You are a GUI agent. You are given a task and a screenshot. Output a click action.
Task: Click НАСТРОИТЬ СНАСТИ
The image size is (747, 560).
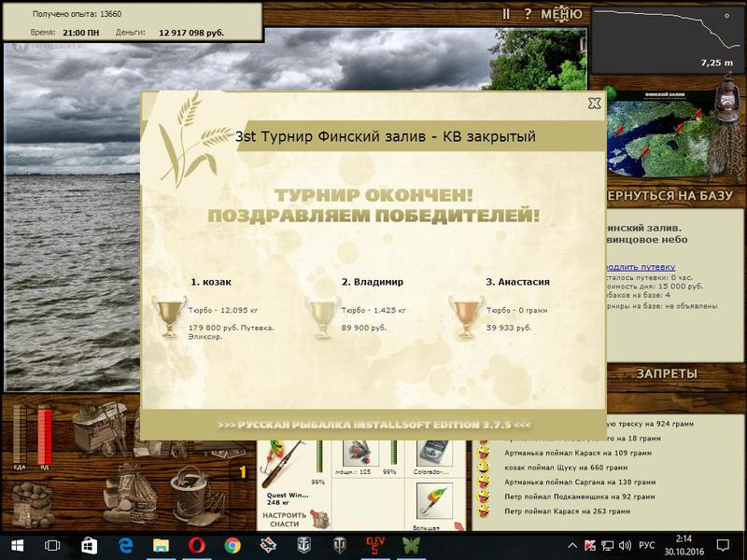pos(285,520)
